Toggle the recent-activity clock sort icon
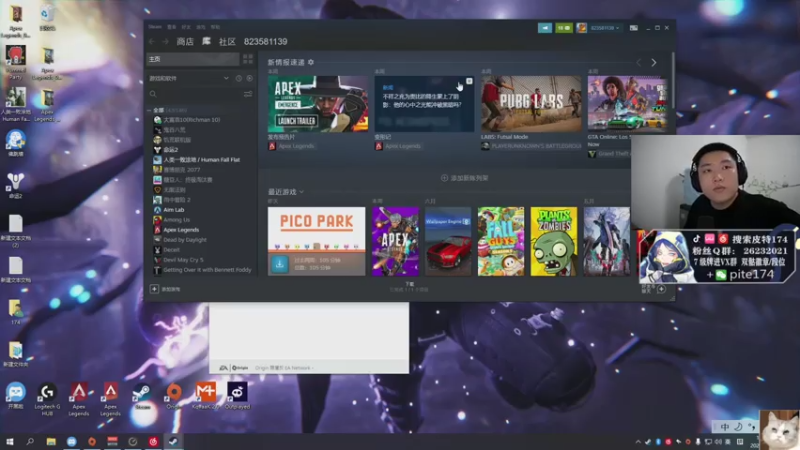 tap(239, 79)
